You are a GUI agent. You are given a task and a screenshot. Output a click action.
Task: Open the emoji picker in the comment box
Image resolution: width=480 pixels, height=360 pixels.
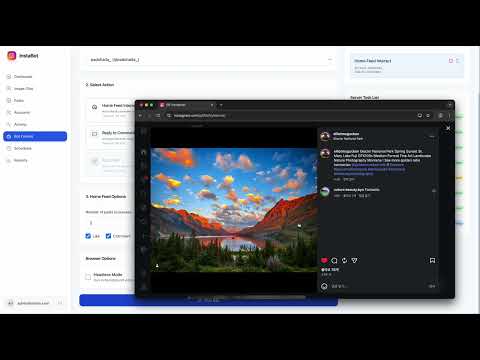click(324, 286)
